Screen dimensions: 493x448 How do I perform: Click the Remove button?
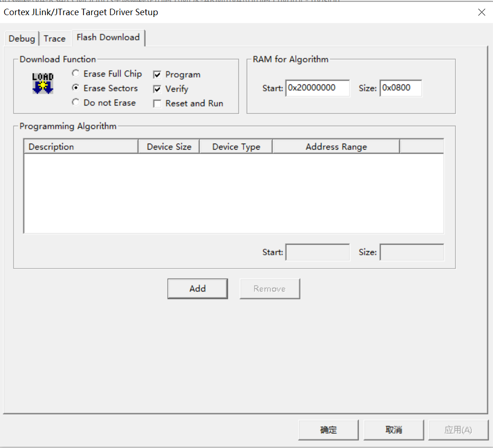[270, 289]
